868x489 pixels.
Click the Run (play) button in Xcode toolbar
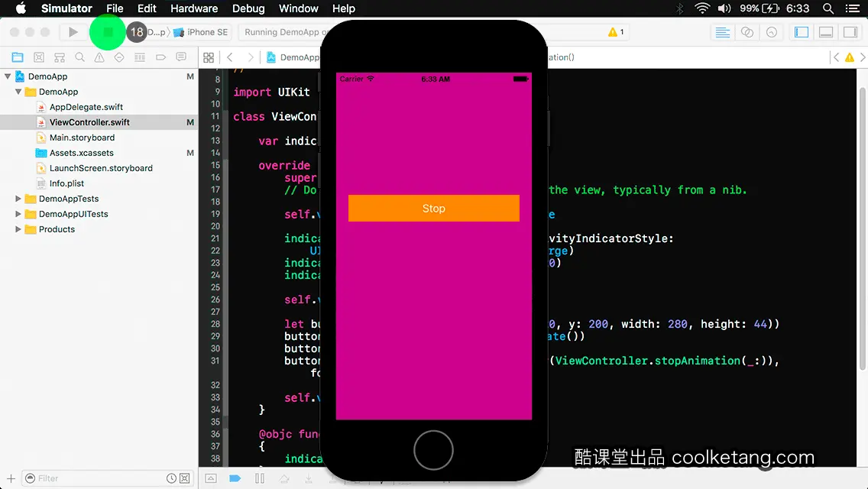tap(73, 32)
